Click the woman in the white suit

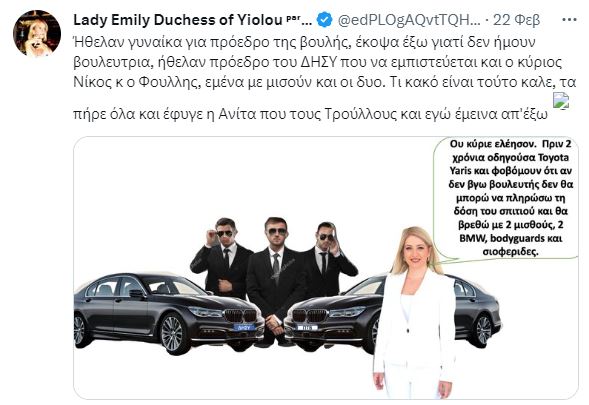coord(415,313)
